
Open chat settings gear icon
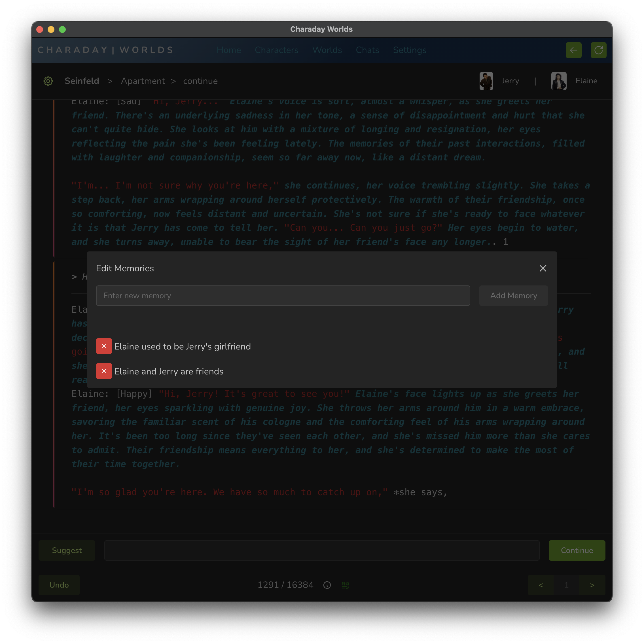point(48,81)
